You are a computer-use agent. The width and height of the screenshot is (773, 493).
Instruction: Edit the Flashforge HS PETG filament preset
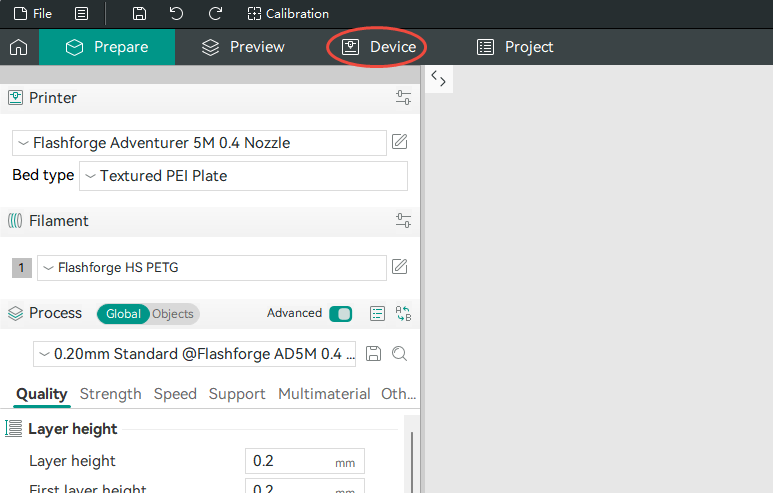399,267
